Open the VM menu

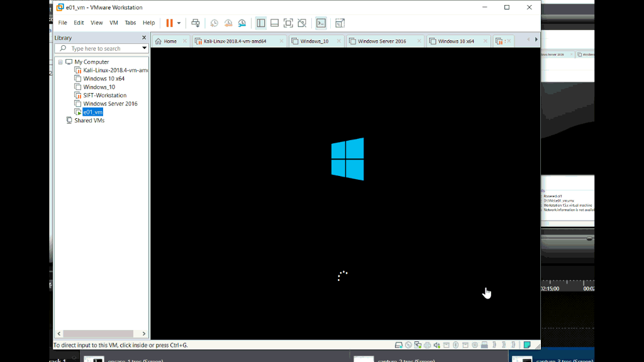click(114, 23)
